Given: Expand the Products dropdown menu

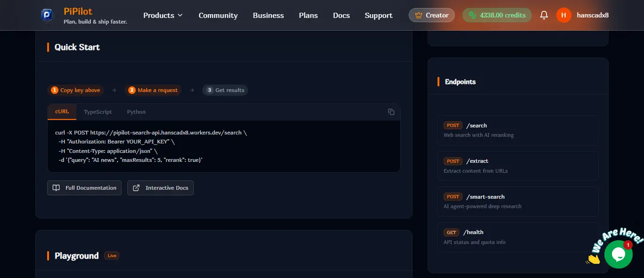Looking at the screenshot, I should [163, 15].
